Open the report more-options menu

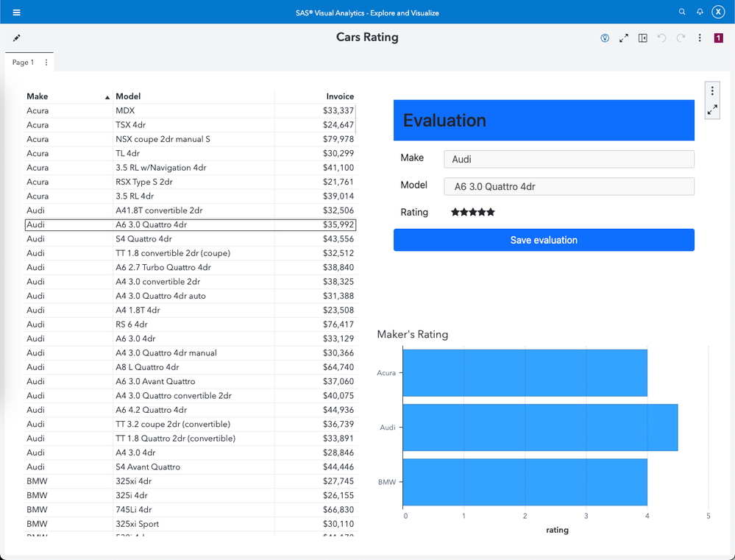point(700,38)
